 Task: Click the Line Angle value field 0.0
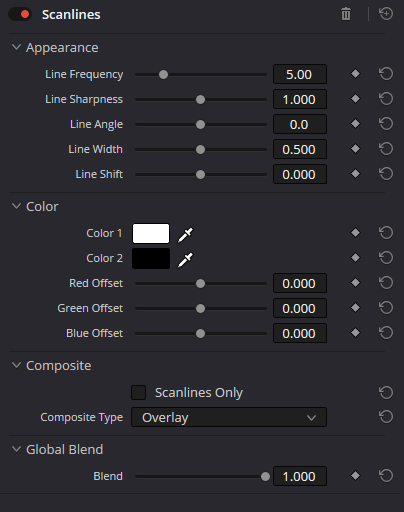[300, 124]
